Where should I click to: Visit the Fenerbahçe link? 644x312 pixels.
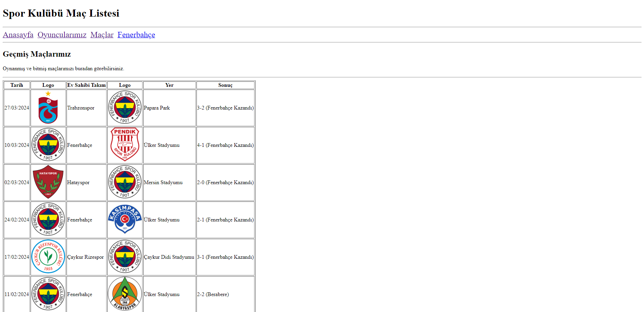pos(136,35)
